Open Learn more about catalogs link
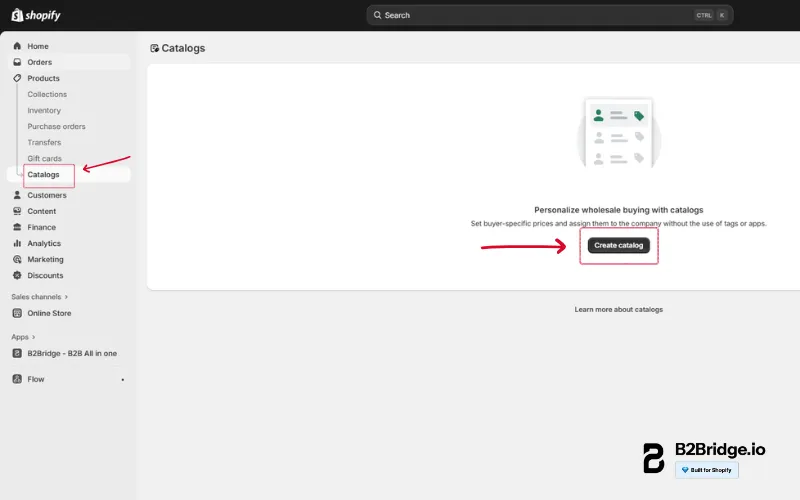The image size is (800, 500). [x=618, y=310]
